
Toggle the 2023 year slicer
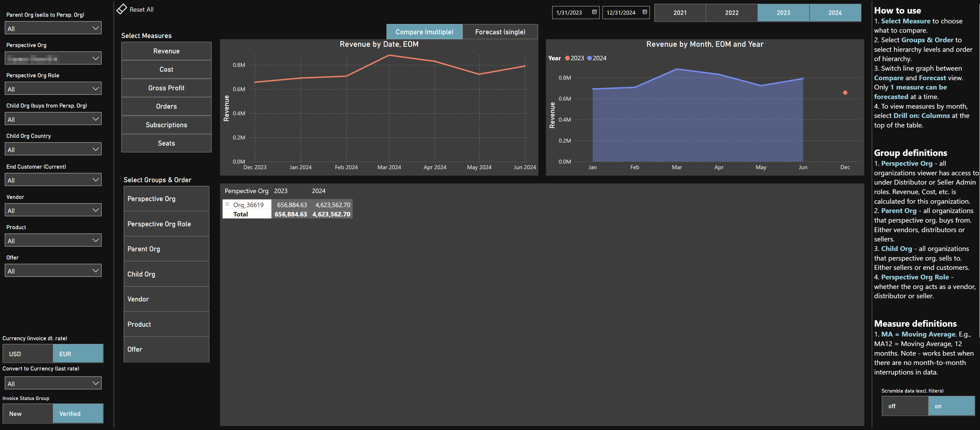pyautogui.click(x=783, y=12)
